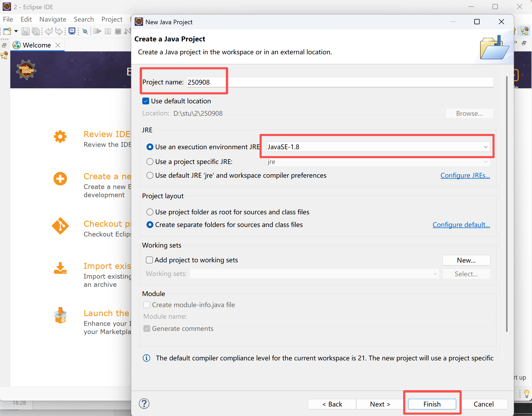532x416 pixels.
Task: Select Use project folder as root option
Action: click(150, 212)
